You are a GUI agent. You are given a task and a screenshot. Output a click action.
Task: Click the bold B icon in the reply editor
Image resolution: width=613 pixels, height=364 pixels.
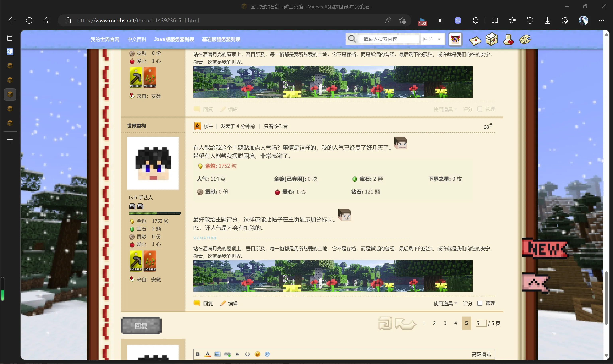pyautogui.click(x=198, y=354)
